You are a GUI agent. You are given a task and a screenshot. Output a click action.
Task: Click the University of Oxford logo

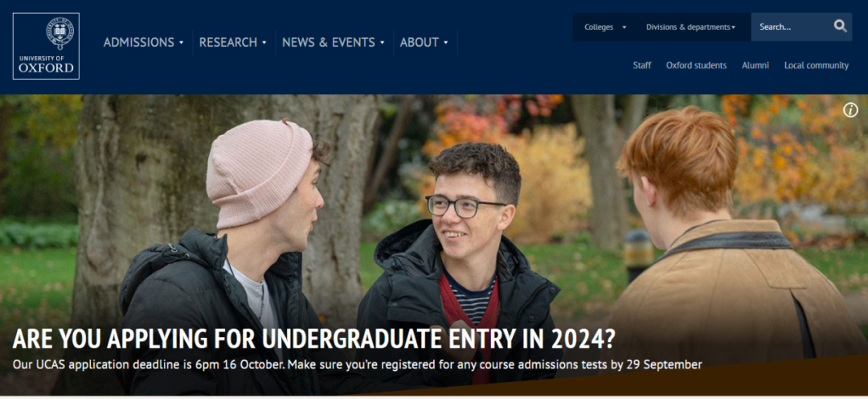46,46
